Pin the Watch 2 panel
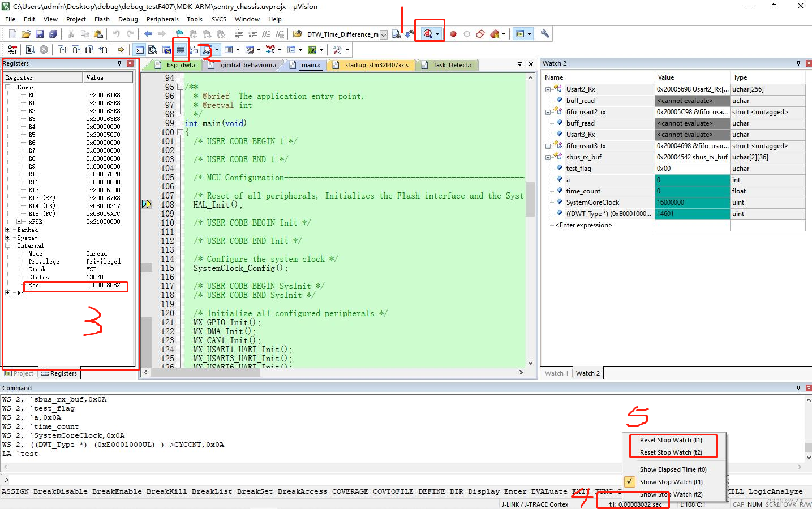Screen dimensions: 812x509 tap(798, 63)
